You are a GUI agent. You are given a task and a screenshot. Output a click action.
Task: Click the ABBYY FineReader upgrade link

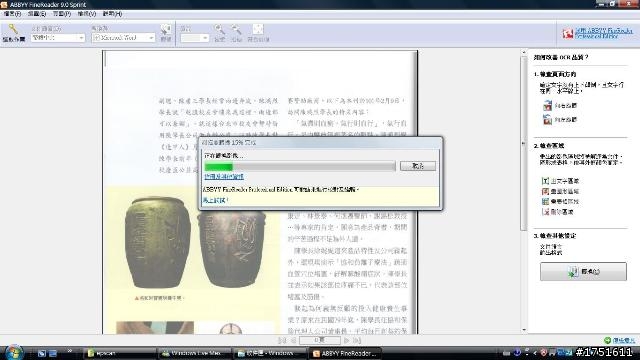[604, 33]
